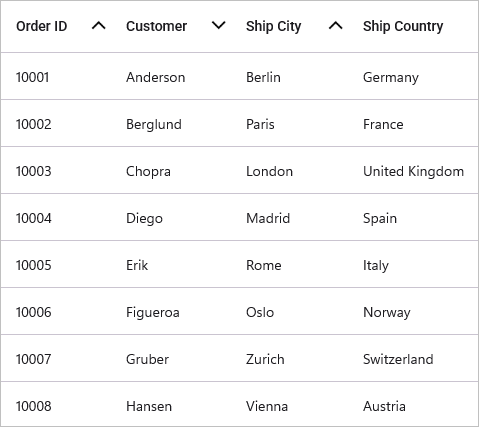Click the Customer descending sort chevron
Image resolution: width=479 pixels, height=427 pixels.
(219, 25)
